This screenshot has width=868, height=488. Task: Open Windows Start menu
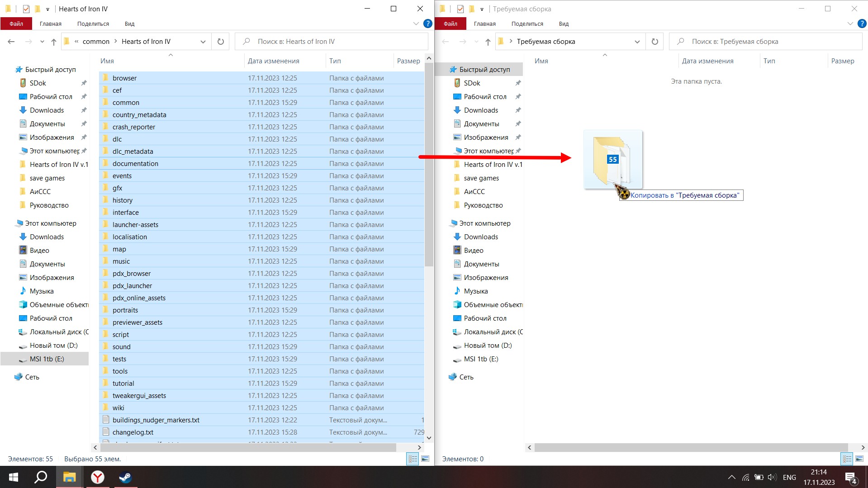point(14,477)
